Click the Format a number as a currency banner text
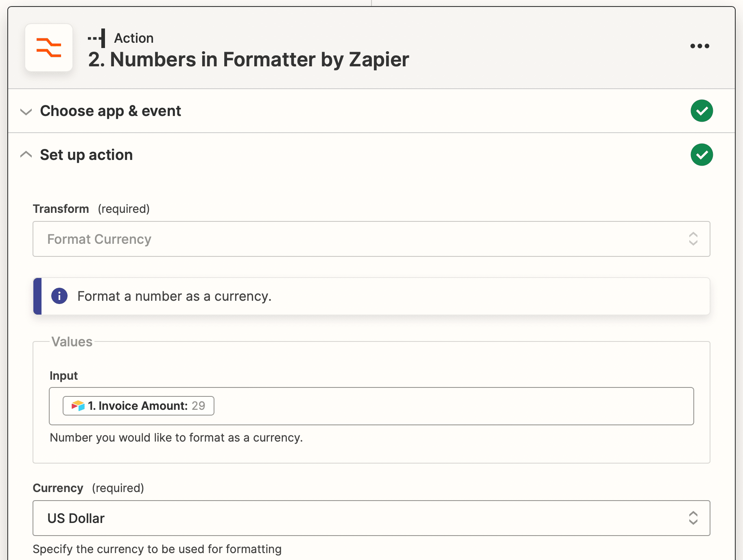 pos(174,296)
